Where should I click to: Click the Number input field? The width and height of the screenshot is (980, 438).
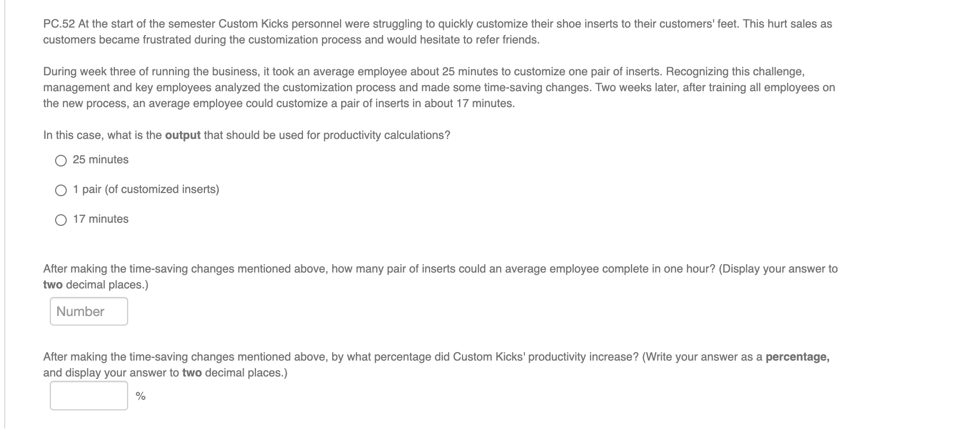click(88, 311)
